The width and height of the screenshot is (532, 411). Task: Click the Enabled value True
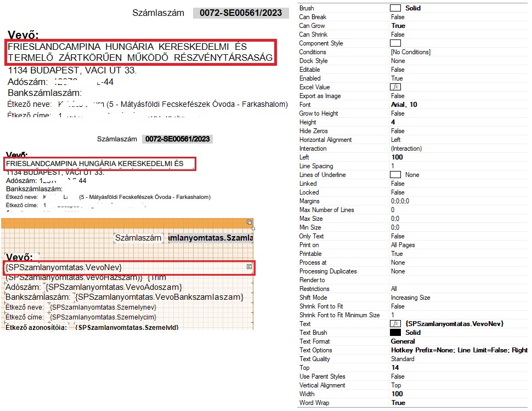(x=397, y=78)
